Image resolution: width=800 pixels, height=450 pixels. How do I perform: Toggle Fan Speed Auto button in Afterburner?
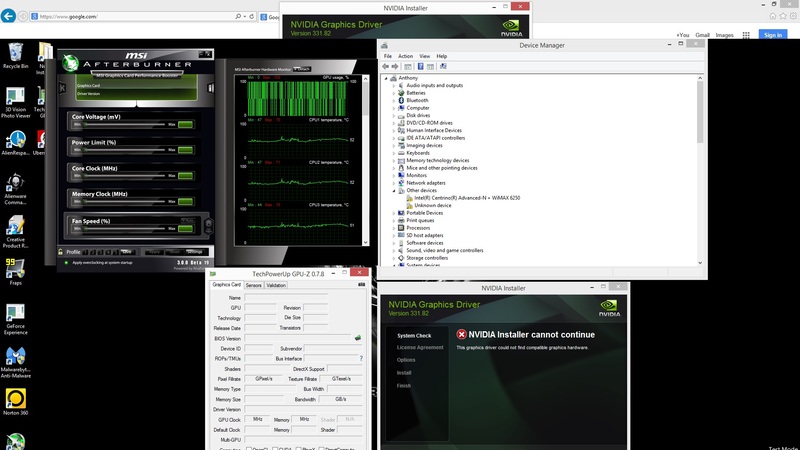click(x=187, y=220)
